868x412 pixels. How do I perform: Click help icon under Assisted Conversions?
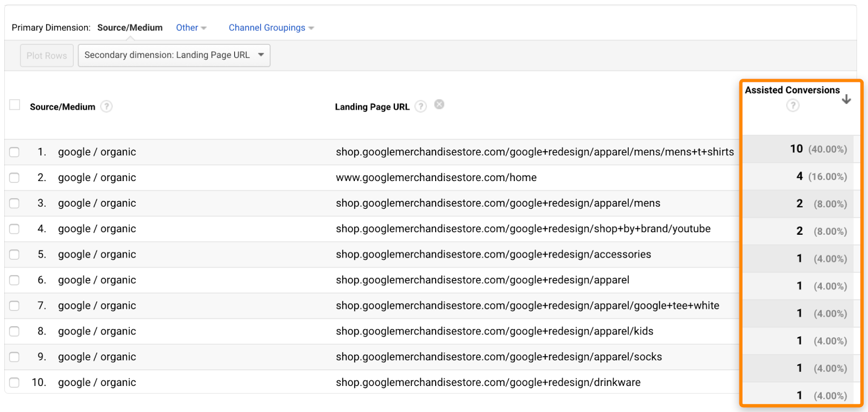(793, 105)
